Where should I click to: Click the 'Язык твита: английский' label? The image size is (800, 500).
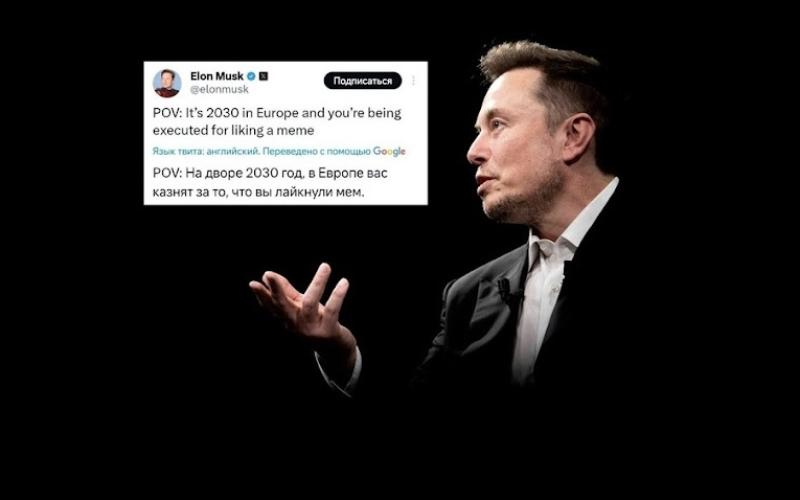[206, 151]
